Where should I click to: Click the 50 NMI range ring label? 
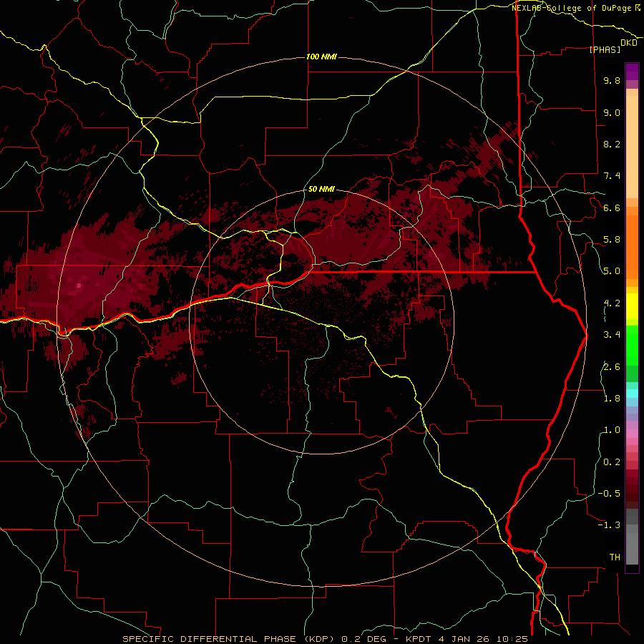(321, 189)
